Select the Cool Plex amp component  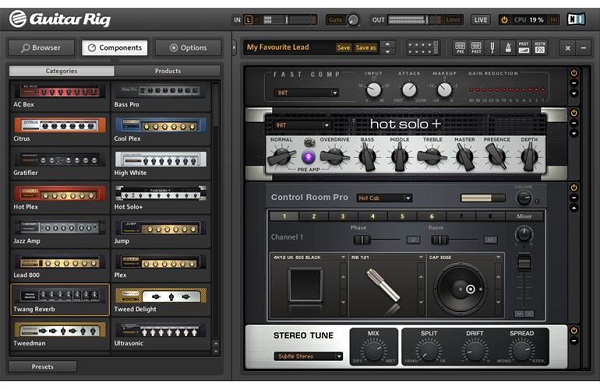pyautogui.click(x=161, y=130)
